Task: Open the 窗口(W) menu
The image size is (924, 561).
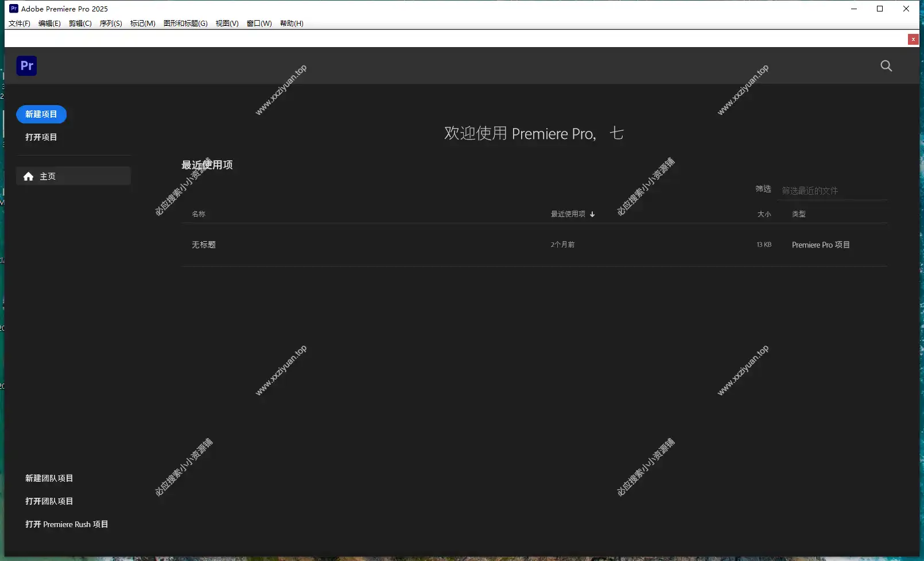Action: point(259,24)
